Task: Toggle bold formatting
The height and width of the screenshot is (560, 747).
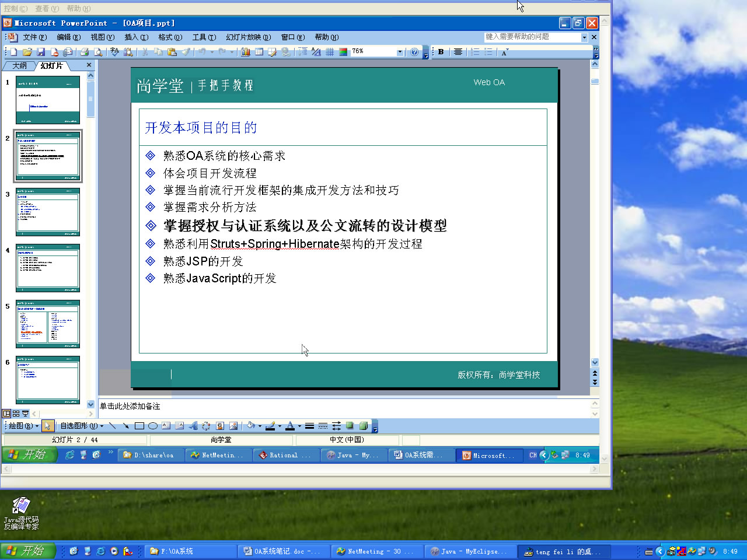Action: coord(441,51)
